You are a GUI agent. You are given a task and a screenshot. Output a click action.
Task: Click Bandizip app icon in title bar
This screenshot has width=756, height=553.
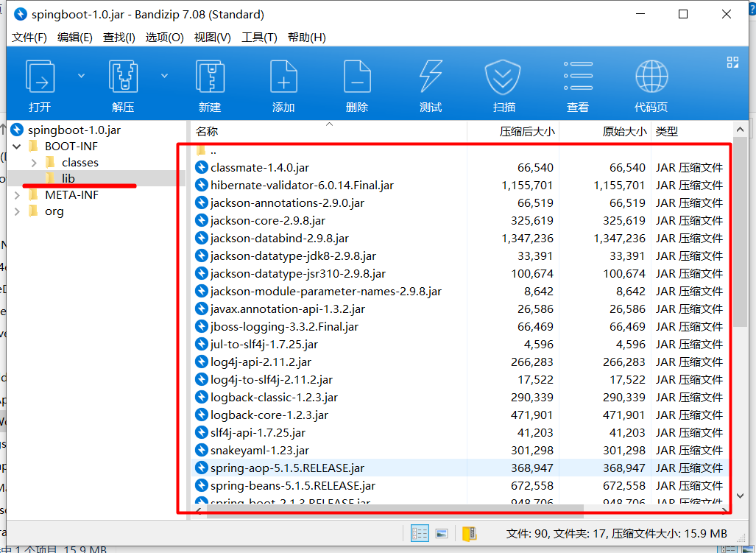(x=21, y=14)
